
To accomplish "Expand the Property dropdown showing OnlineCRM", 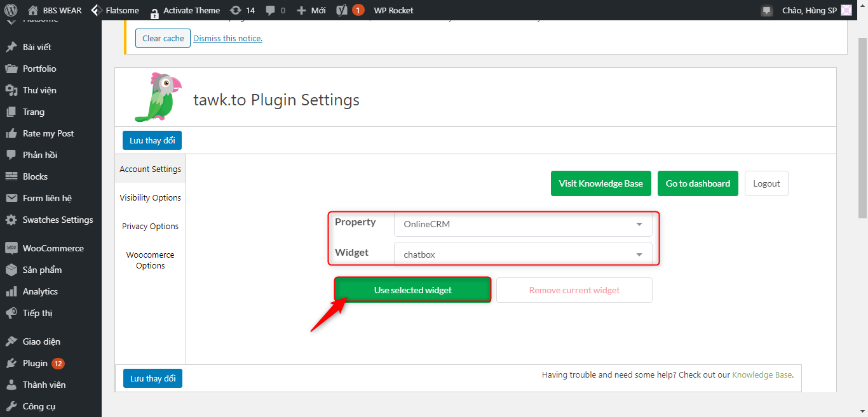I will click(x=523, y=224).
